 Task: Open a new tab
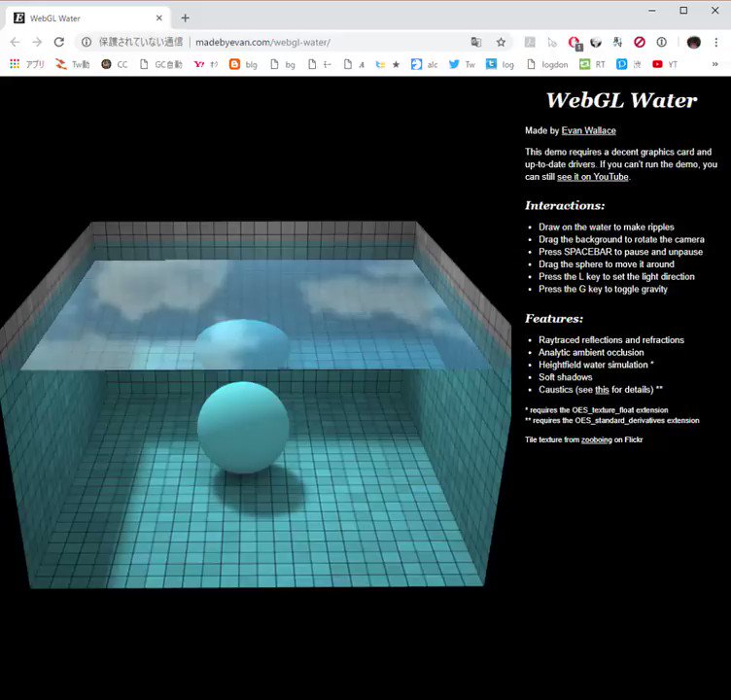[x=185, y=18]
